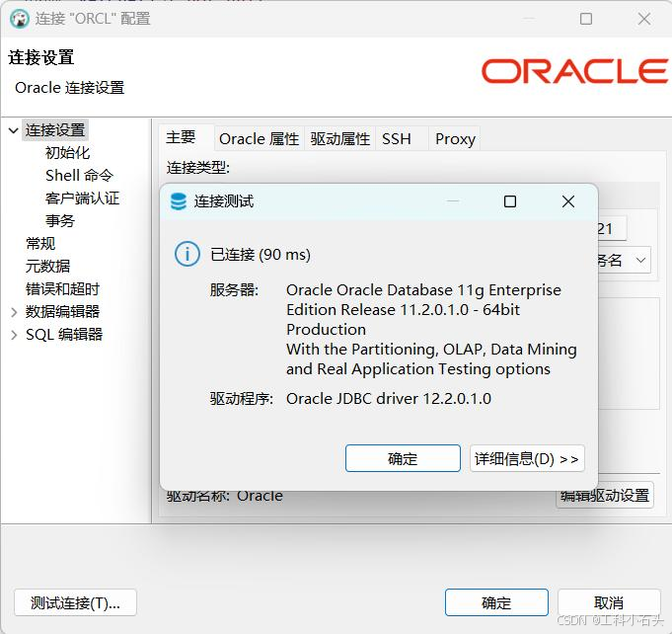The width and height of the screenshot is (672, 634).
Task: Open the Proxy tab
Action: tap(455, 139)
